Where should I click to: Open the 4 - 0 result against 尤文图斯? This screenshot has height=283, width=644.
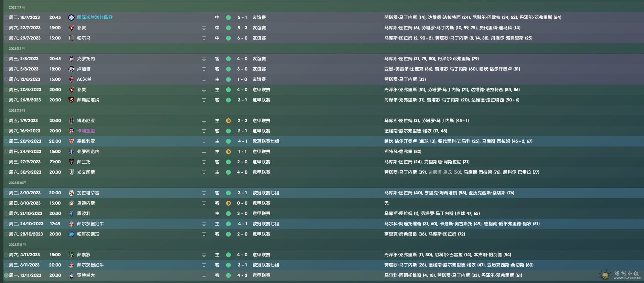coord(242,172)
